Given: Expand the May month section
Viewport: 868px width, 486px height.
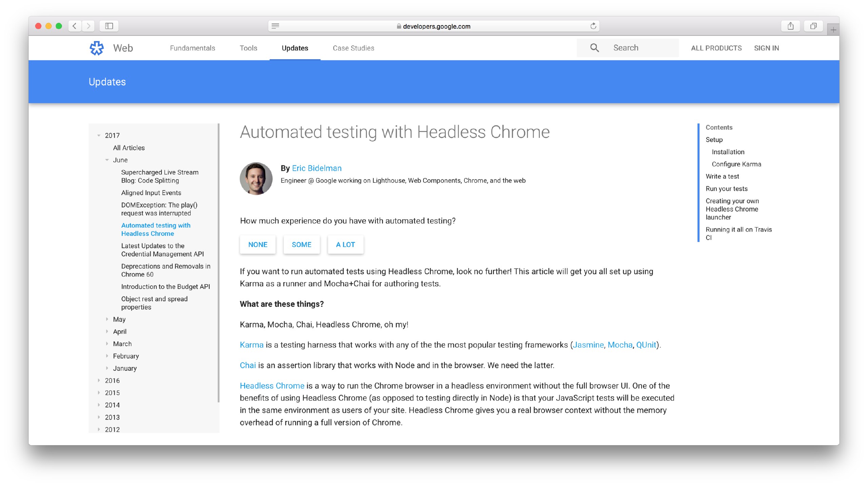Looking at the screenshot, I should (107, 319).
